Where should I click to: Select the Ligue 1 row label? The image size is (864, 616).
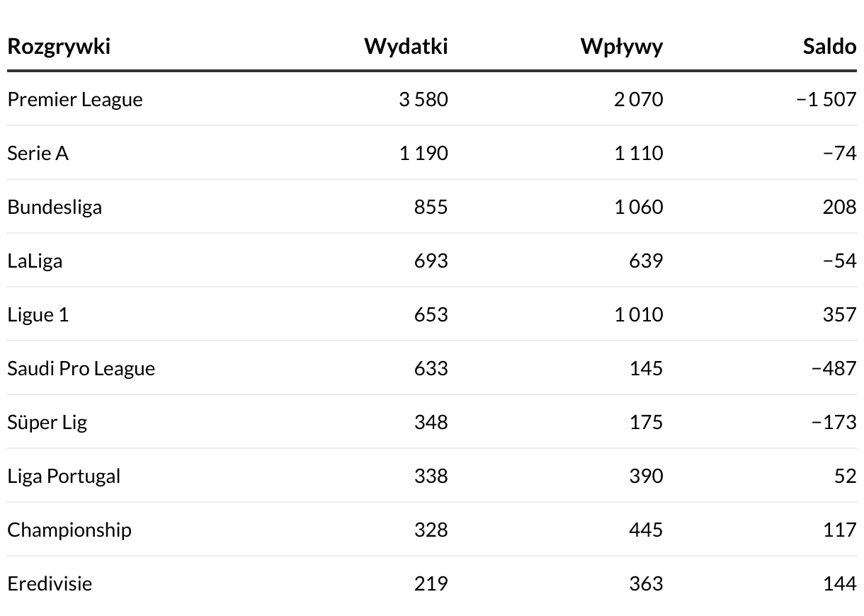point(38,314)
